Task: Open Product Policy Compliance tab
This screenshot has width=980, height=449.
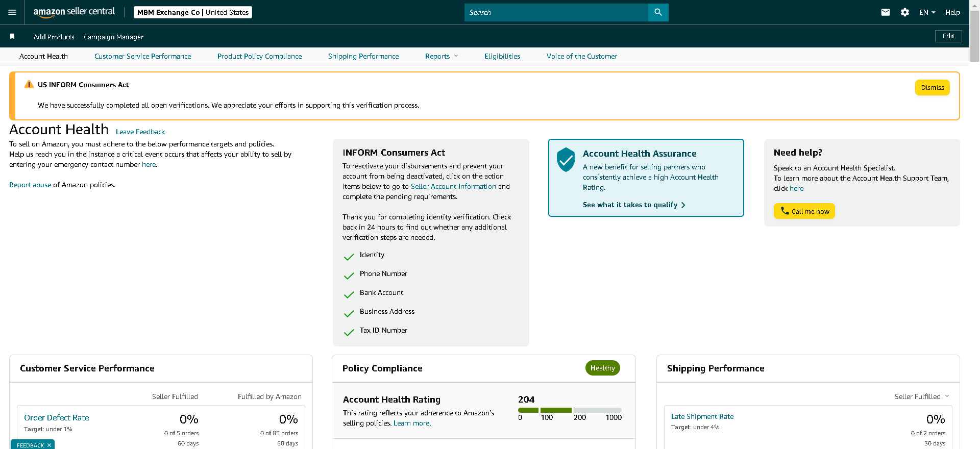Action: click(x=259, y=56)
